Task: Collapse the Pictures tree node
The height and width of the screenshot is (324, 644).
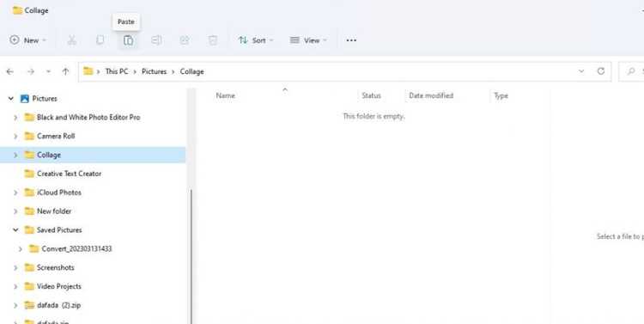Action: click(x=11, y=99)
